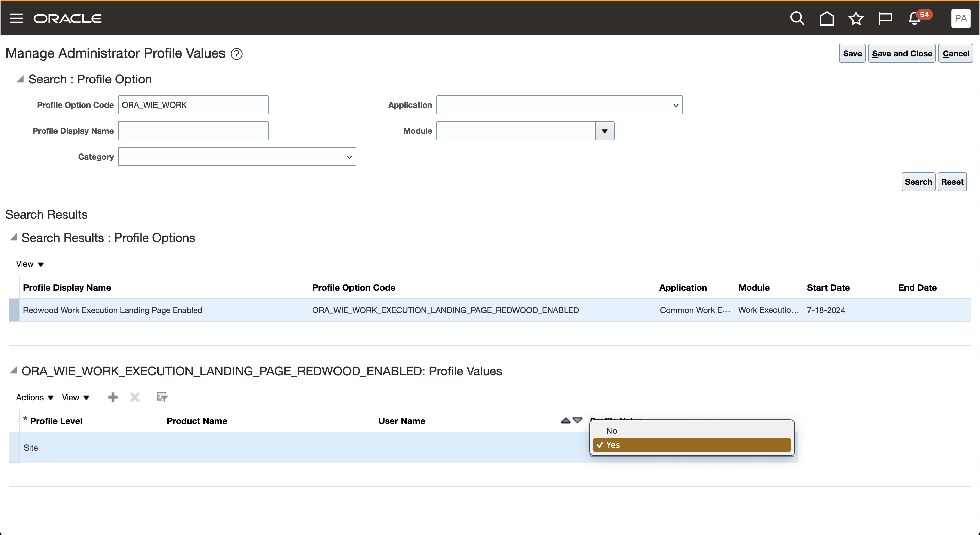
Task: Click the 'Common Work E...' application cell
Action: point(695,310)
